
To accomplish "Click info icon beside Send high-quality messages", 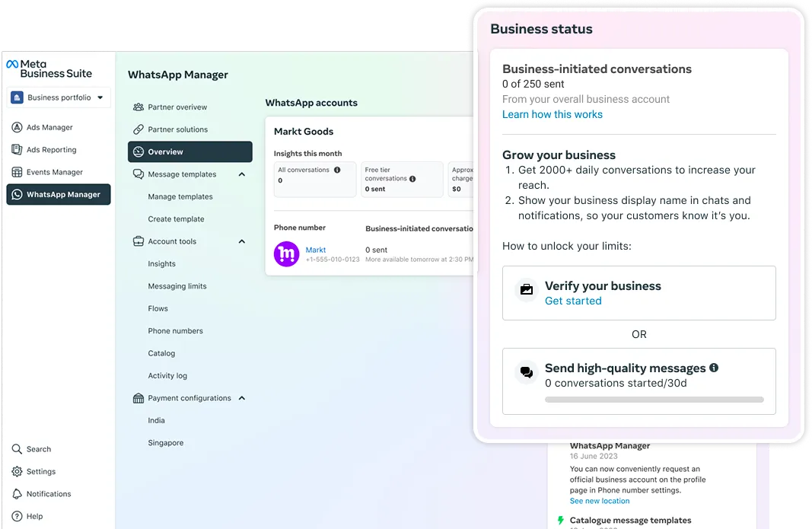I will (x=714, y=368).
